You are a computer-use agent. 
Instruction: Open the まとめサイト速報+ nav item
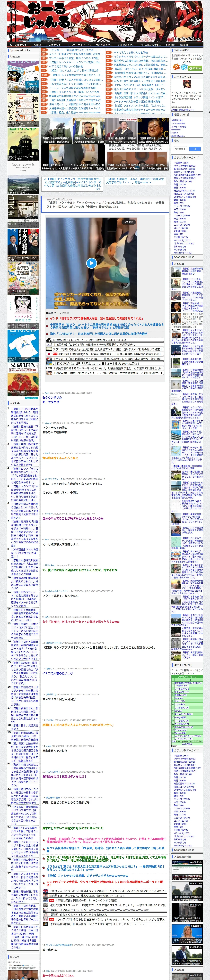[150, 45]
